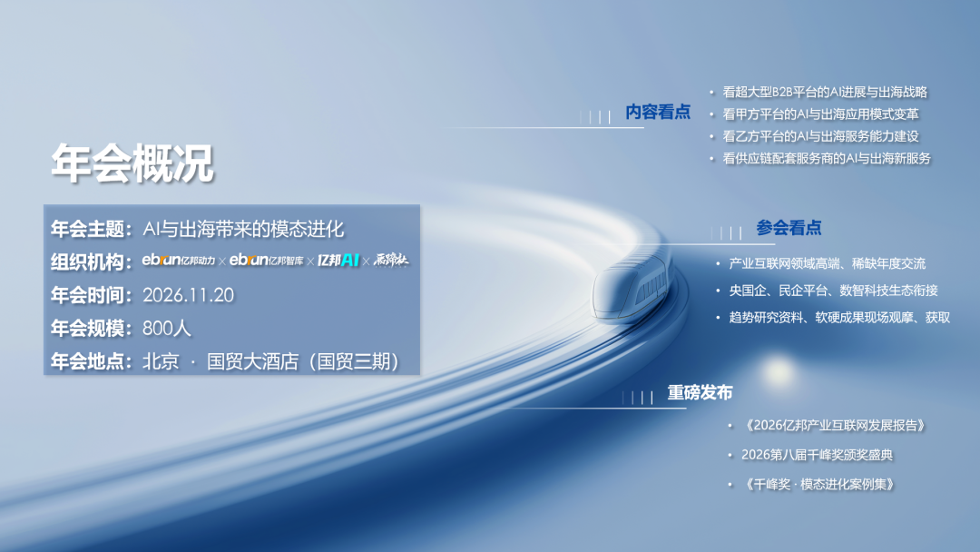This screenshot has height=552, width=980.
Task: Click the 年会地点 label
Action: click(92, 361)
